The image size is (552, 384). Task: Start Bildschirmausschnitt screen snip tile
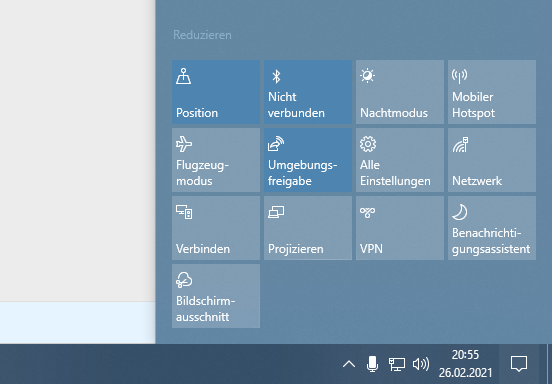216,296
